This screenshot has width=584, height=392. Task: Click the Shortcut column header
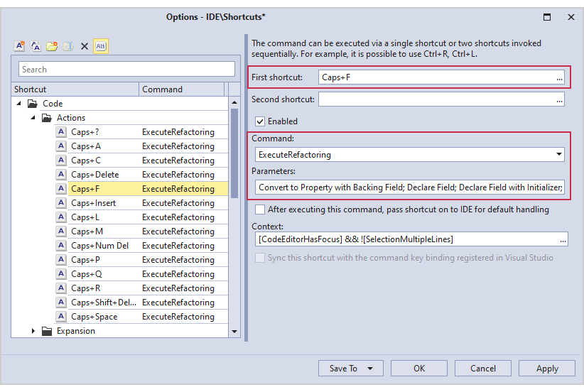point(75,89)
